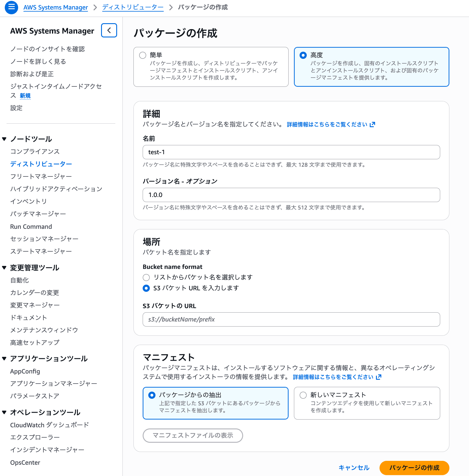The image size is (469, 476).
Task: Collapse the side navigation panel
Action: (109, 30)
